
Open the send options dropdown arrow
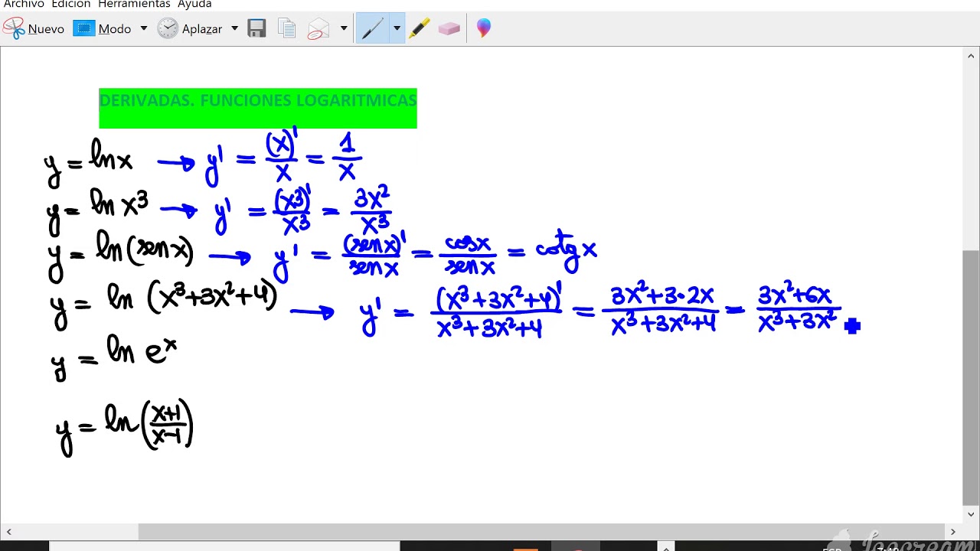point(344,29)
